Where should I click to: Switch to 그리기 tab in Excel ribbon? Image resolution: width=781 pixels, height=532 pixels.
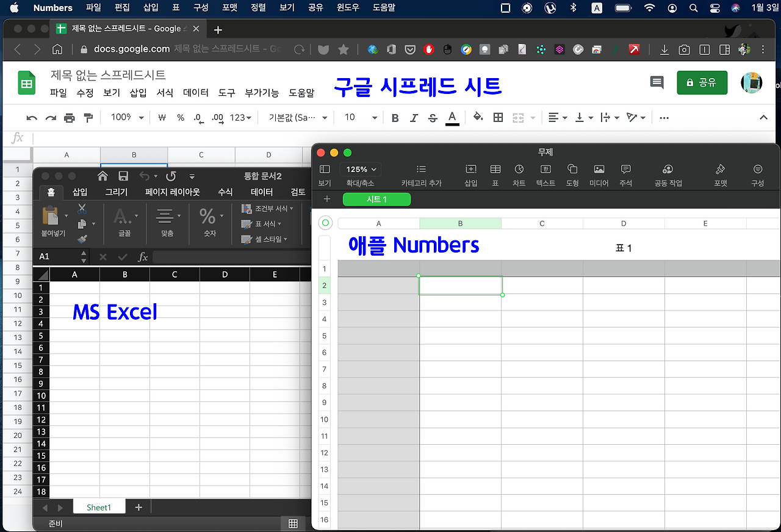click(x=117, y=192)
